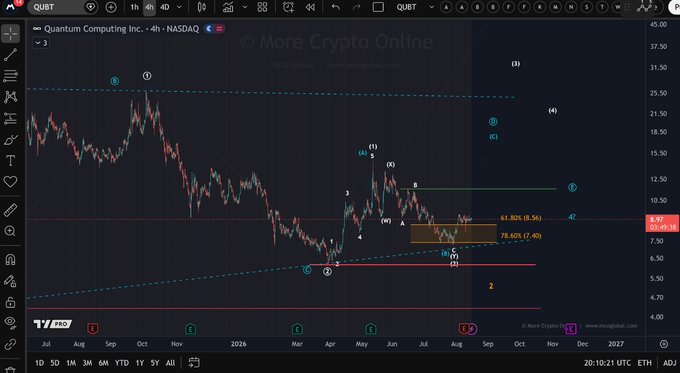The width and height of the screenshot is (680, 373).
Task: Click the red earnings E marker near August 2025
Action: pos(92,329)
